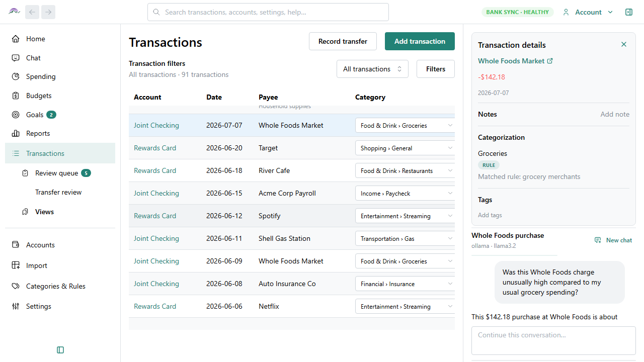
Task: Open category dropdown for 2026-07-07 Whole Foods row
Action: [x=405, y=125]
